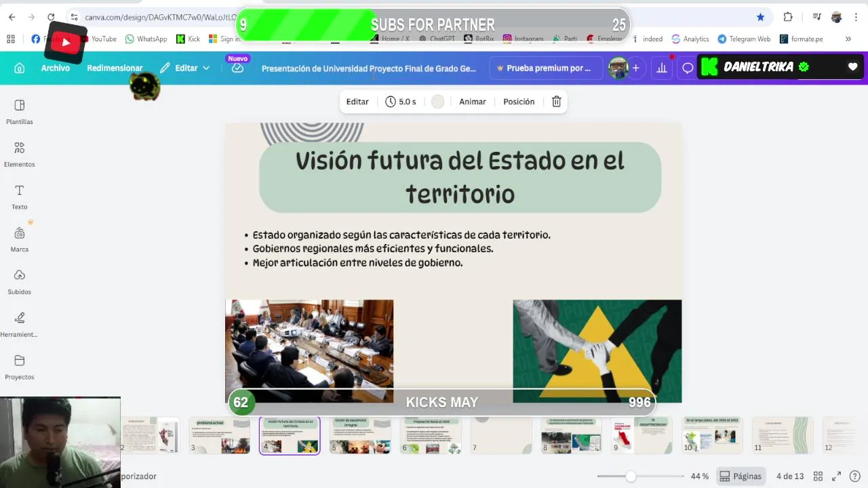Go back in browser history
This screenshot has height=488, width=868.
(x=12, y=17)
